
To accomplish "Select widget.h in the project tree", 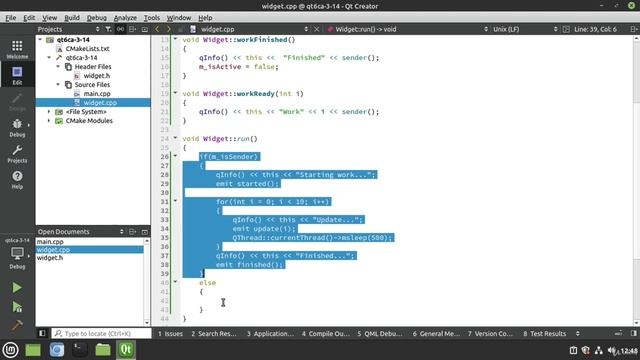I will tap(97, 76).
